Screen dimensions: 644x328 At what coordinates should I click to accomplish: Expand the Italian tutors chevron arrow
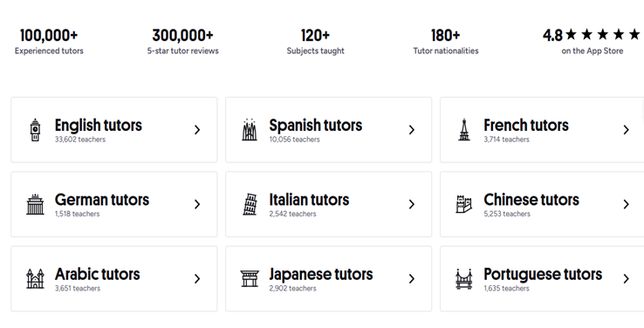[x=412, y=204]
